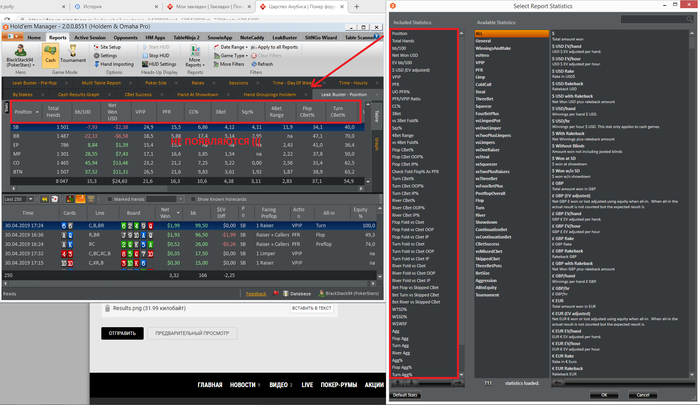
Task: Click ПРЕДВАРИТЕЛЬНЫЙ ПРОСМОТР on the forum page
Action: [192, 333]
